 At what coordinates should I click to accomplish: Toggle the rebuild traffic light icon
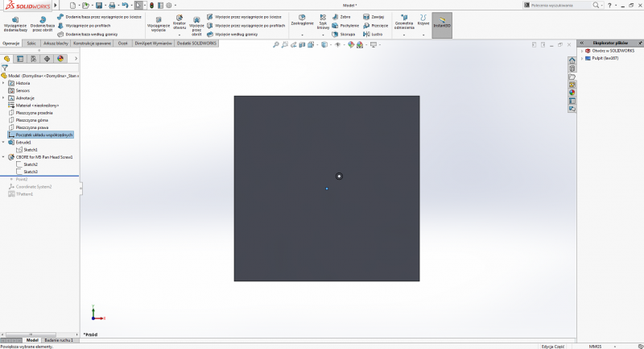[x=150, y=5]
